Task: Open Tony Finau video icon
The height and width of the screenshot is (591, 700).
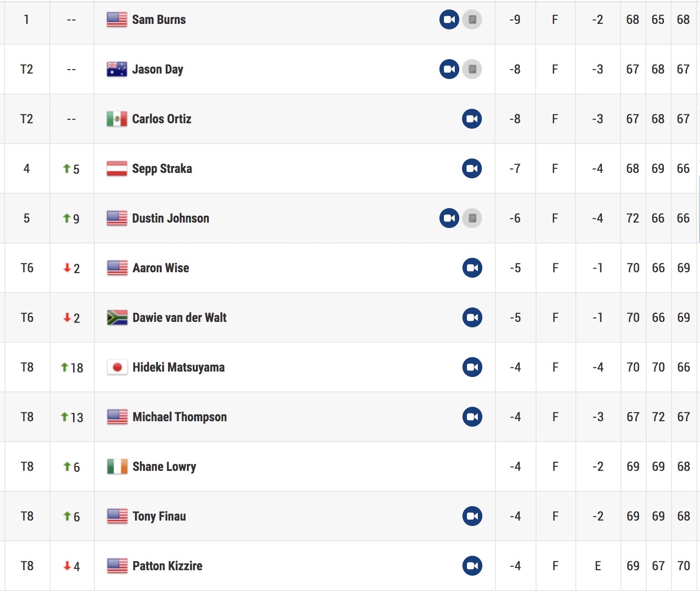Action: pos(472,516)
